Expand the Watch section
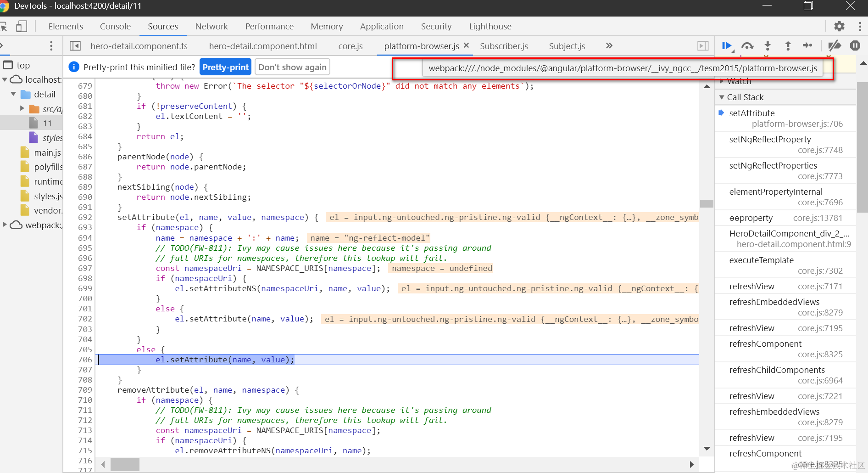Viewport: 868px width, 473px height. tap(722, 81)
